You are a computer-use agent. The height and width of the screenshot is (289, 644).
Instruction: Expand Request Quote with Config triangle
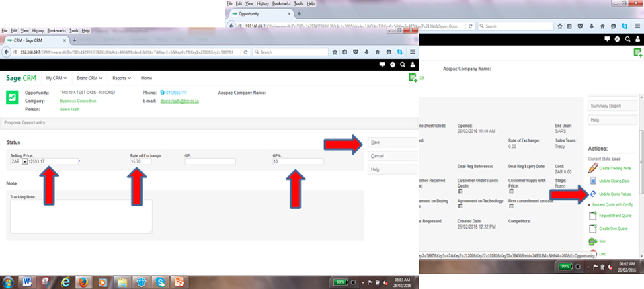[590, 204]
